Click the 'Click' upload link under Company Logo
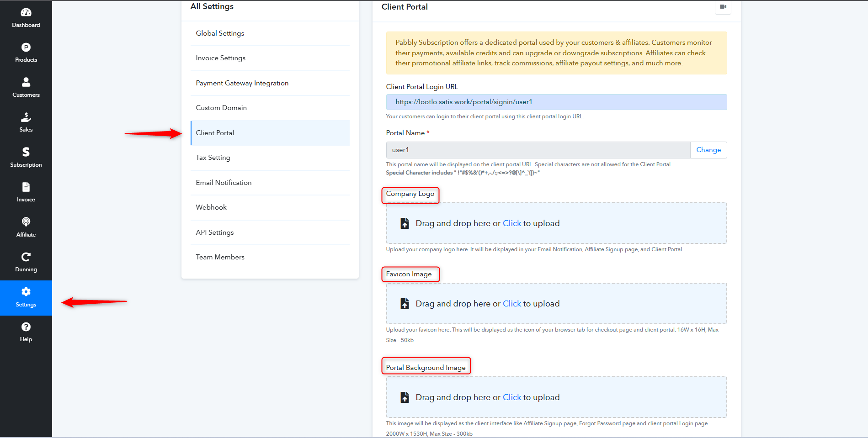868x438 pixels. point(512,223)
